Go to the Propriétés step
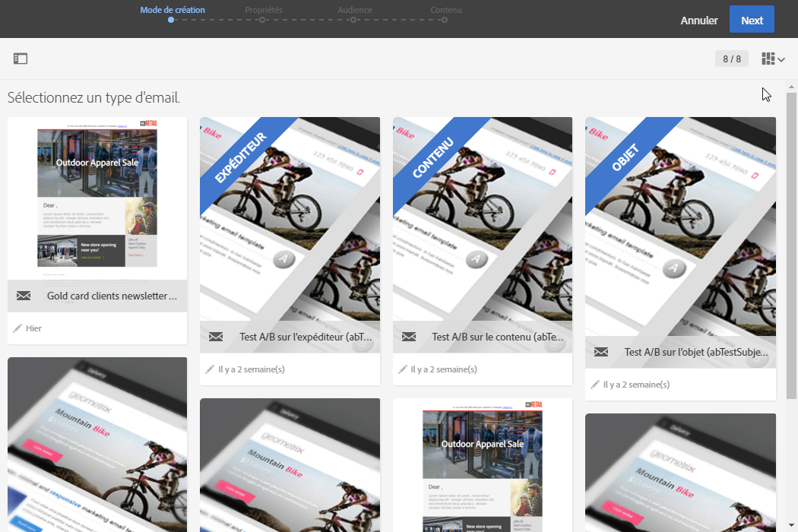This screenshot has height=532, width=798. 263,10
